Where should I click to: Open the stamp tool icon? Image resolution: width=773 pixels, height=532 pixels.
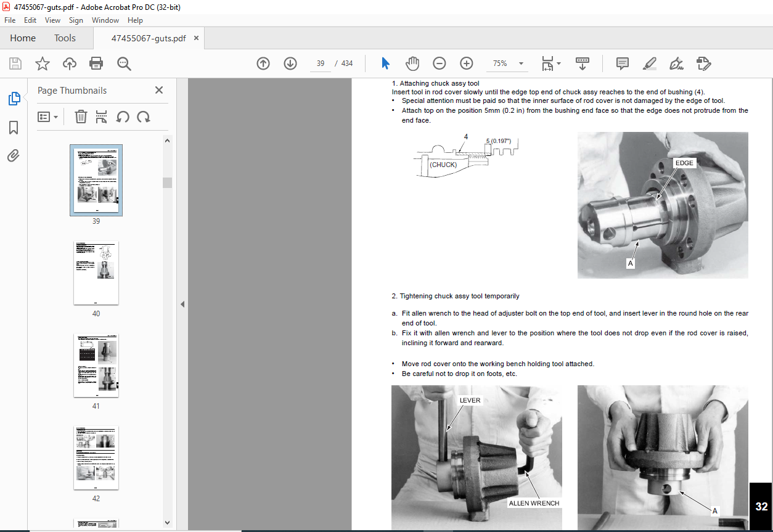(703, 63)
